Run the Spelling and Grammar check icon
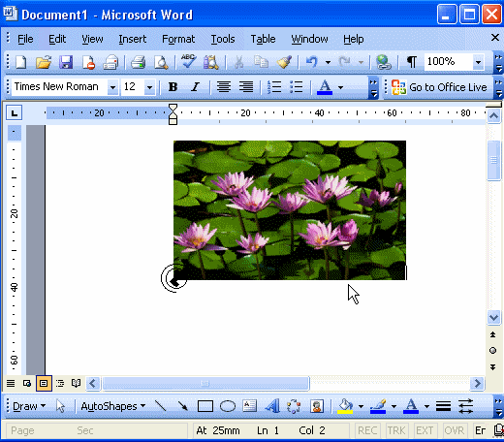Image resolution: width=504 pixels, height=442 pixels. pos(188,61)
